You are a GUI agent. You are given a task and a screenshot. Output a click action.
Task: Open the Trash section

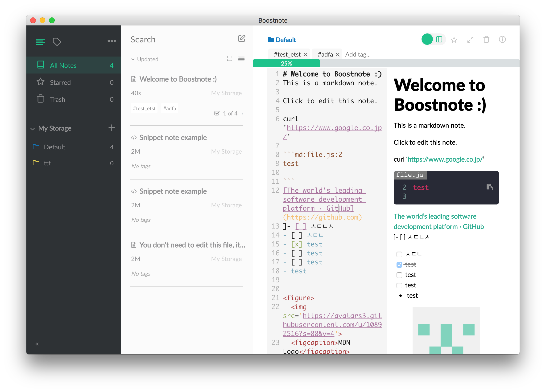click(x=57, y=99)
